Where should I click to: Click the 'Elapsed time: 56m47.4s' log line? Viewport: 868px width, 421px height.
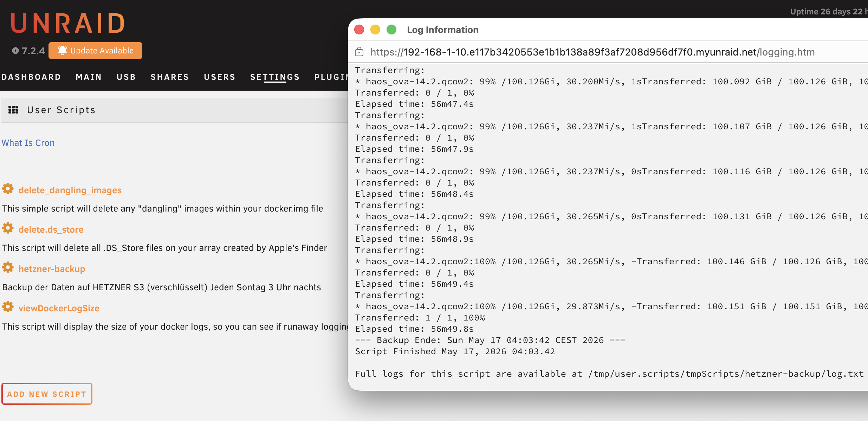point(415,104)
